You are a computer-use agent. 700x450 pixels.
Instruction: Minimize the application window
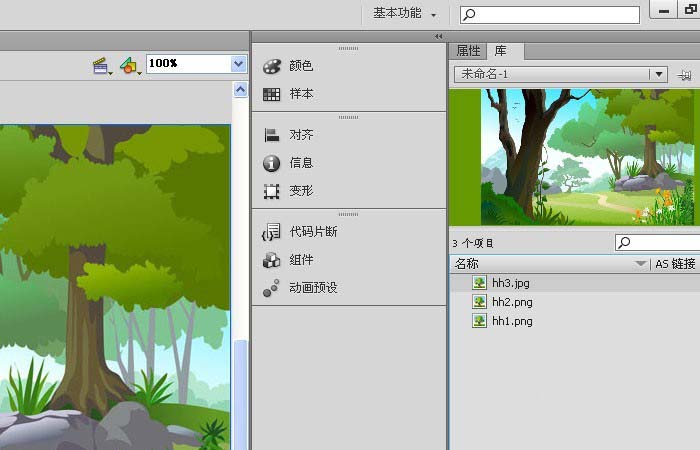663,9
